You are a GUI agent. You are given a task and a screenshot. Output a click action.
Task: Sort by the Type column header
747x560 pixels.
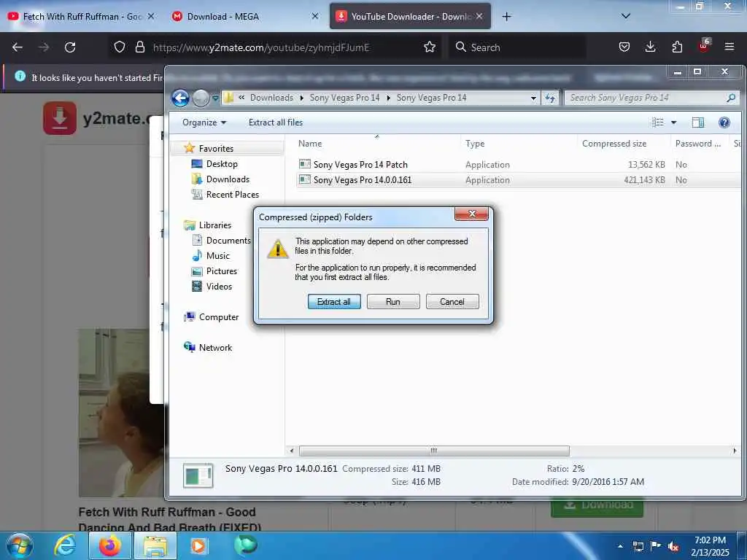tap(475, 144)
